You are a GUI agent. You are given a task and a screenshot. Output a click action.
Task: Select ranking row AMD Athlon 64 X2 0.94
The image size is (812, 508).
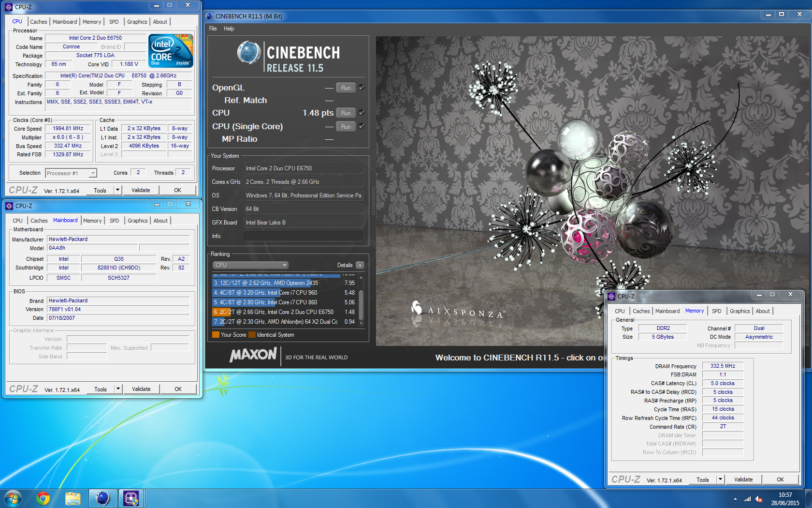284,322
